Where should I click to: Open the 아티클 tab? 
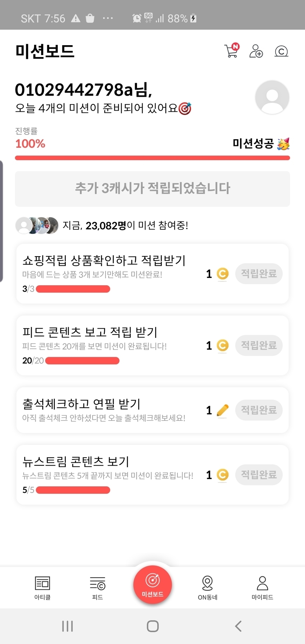(x=42, y=587)
